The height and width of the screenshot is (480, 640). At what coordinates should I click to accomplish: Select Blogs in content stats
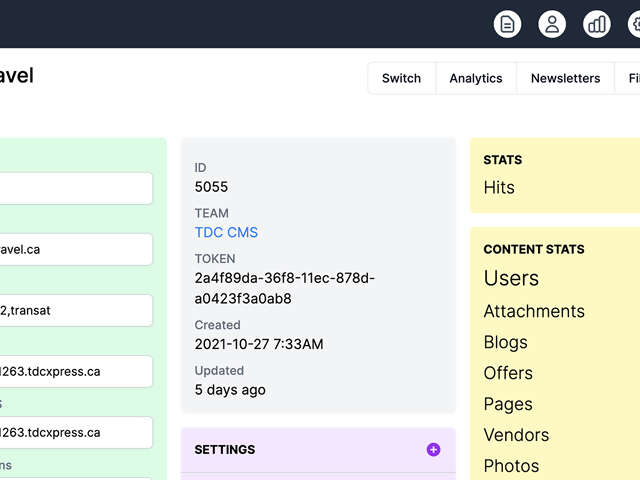pos(505,342)
